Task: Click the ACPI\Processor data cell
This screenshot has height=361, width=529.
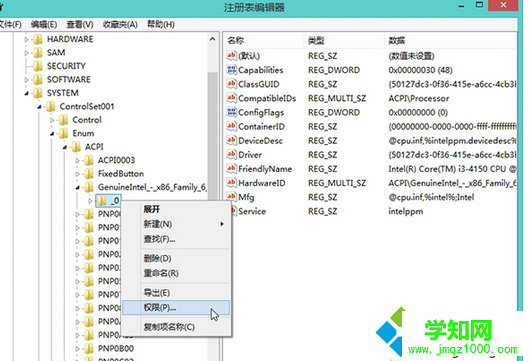Action: click(x=419, y=99)
